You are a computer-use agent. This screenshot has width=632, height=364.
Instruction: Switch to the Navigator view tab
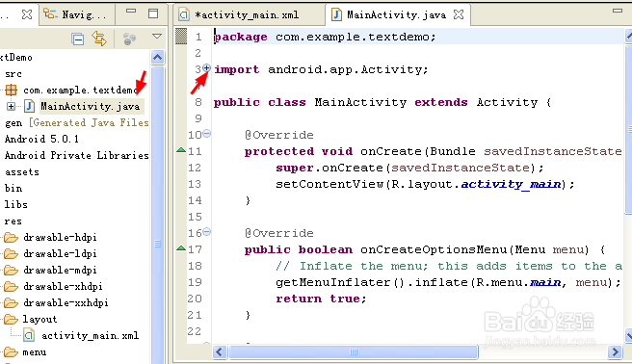coord(75,14)
